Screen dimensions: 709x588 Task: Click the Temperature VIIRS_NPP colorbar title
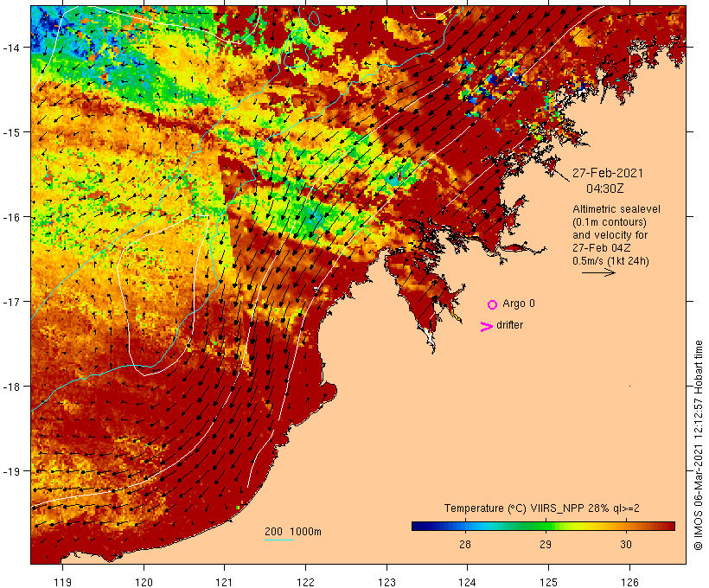[542, 508]
